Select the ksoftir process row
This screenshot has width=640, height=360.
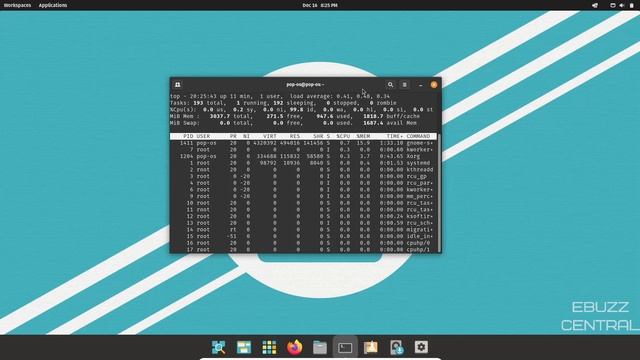304,216
